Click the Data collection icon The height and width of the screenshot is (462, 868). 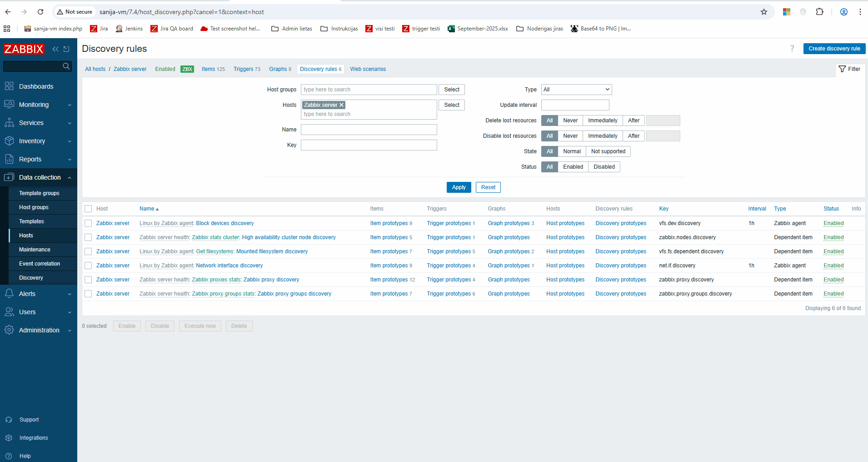[x=9, y=177]
